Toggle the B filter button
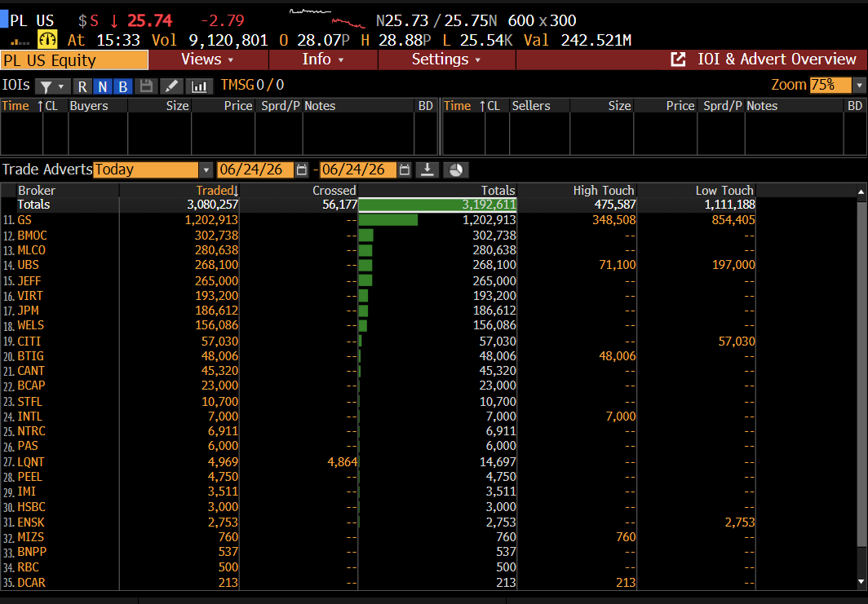Viewport: 868px width, 604px height. 123,87
